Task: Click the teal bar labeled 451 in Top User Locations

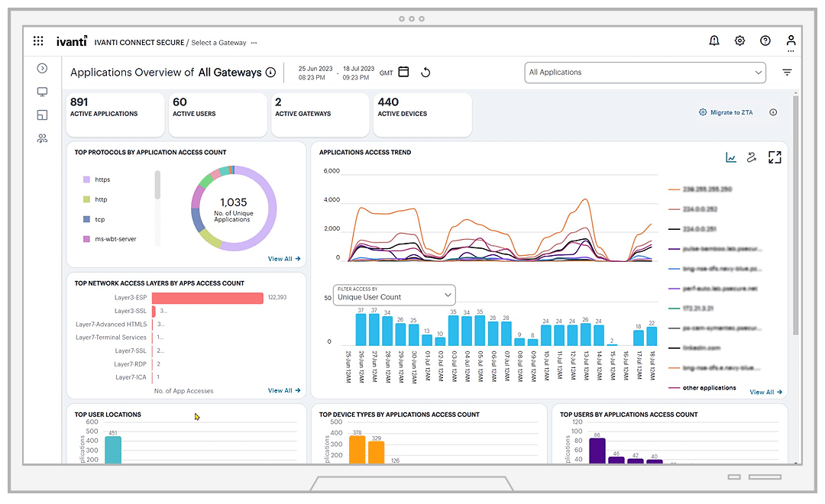Action: [x=113, y=450]
